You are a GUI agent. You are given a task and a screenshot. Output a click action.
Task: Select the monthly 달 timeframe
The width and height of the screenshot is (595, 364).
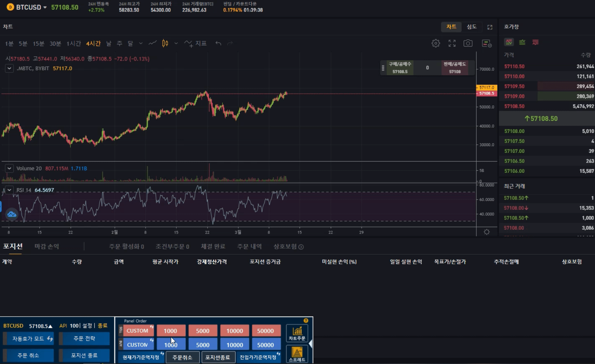(x=130, y=43)
